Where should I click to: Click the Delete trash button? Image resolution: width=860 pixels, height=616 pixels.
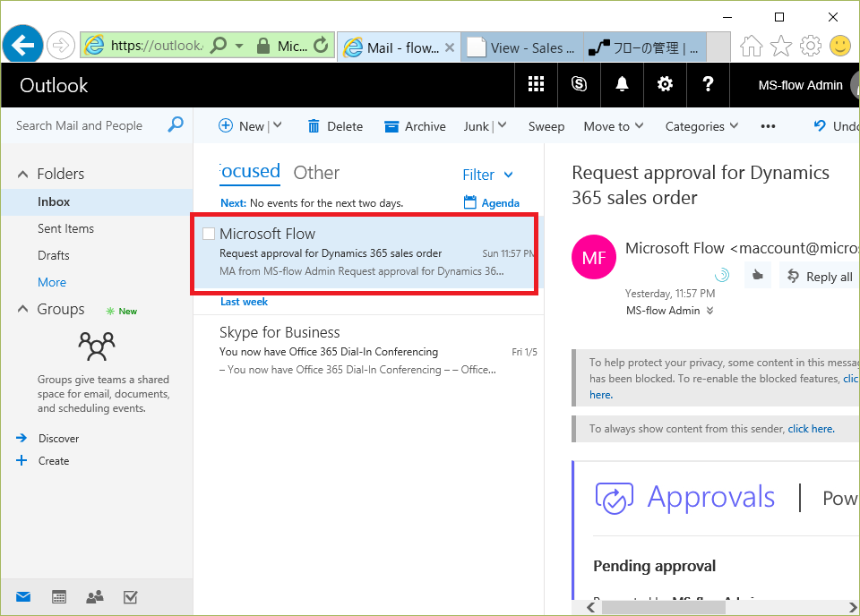click(x=335, y=126)
